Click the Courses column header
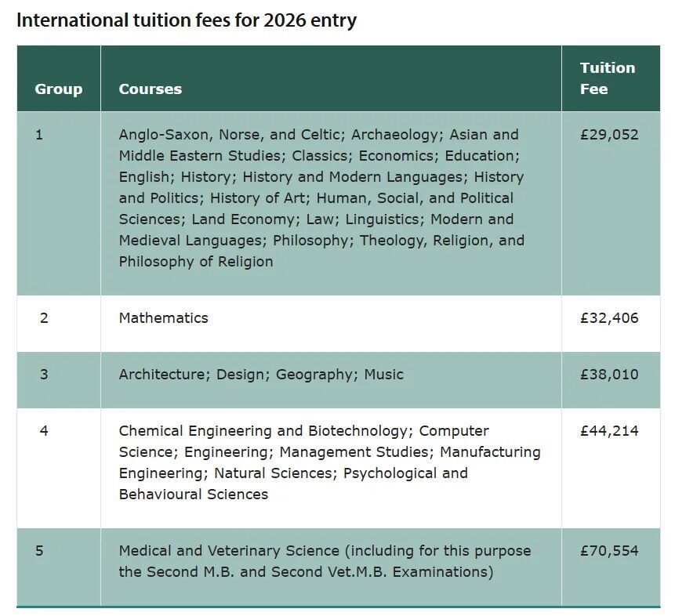 150,89
